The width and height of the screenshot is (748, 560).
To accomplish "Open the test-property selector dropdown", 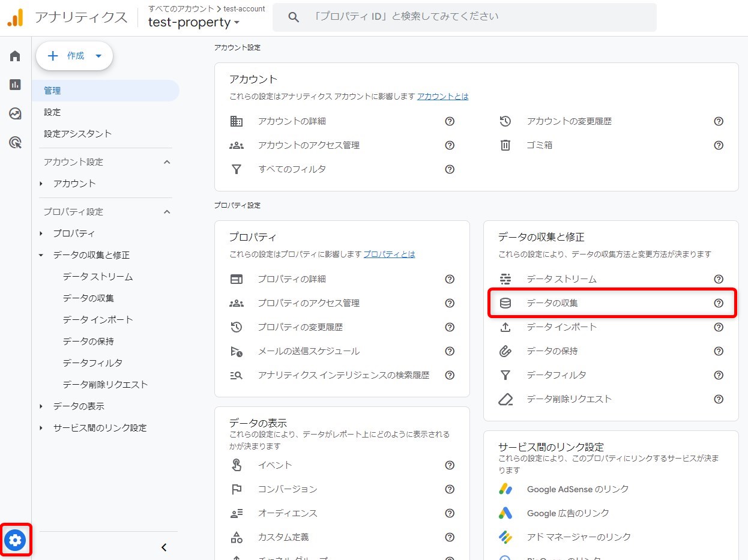I will (x=194, y=22).
